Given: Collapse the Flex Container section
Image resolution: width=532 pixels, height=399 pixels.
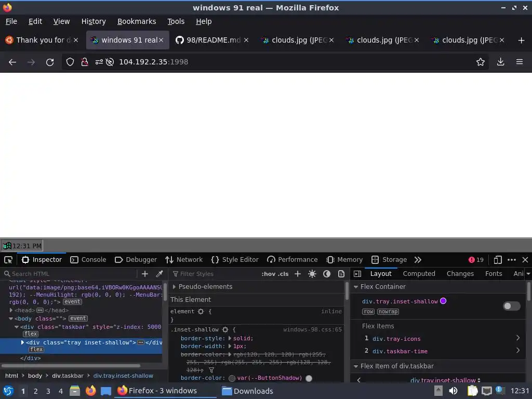Looking at the screenshot, I should [x=356, y=287].
